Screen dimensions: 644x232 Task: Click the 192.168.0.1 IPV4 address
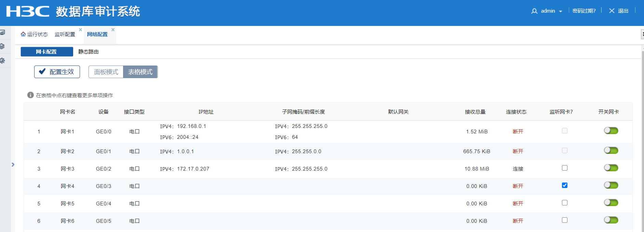(x=191, y=126)
